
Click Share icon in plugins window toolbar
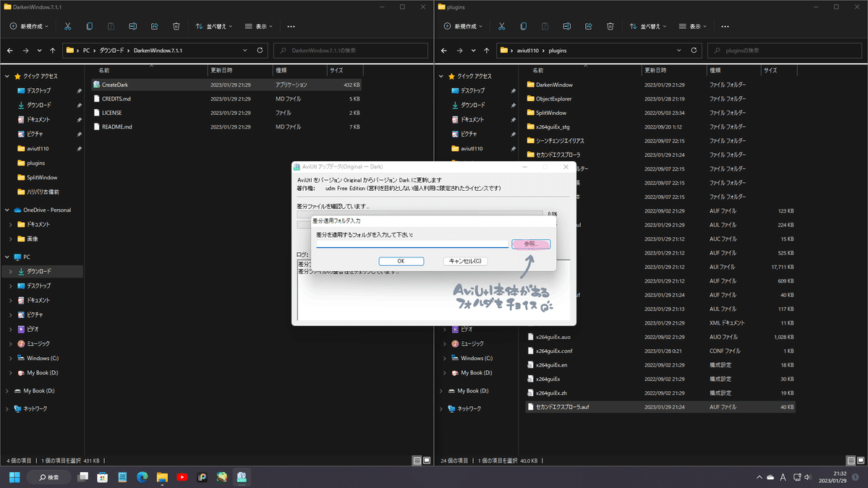pos(588,26)
